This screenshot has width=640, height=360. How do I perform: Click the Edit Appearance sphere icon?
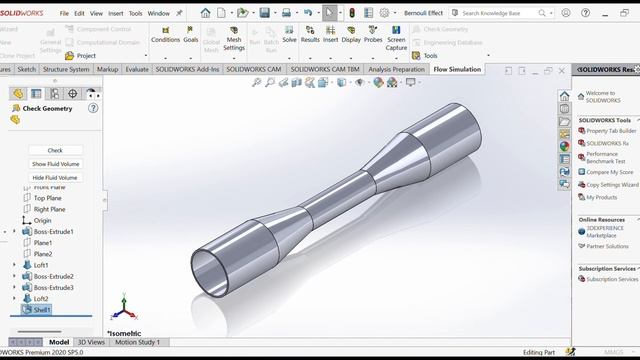point(378,82)
